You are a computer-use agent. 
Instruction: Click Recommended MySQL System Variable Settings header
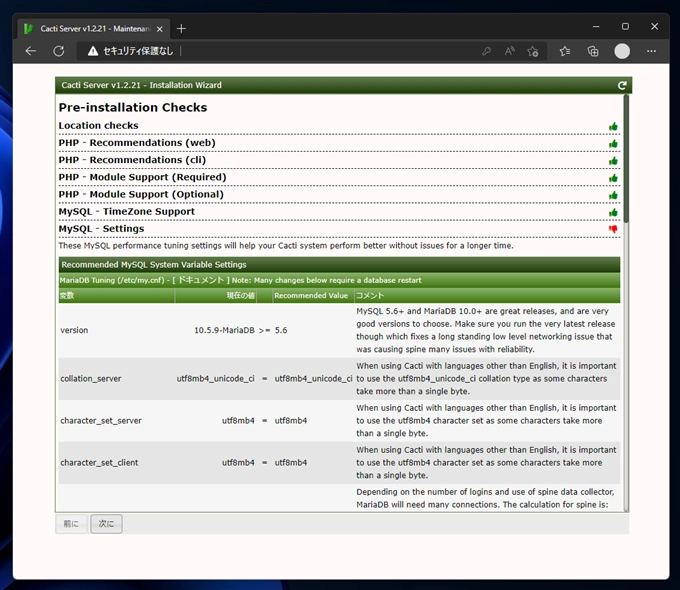[x=154, y=265]
